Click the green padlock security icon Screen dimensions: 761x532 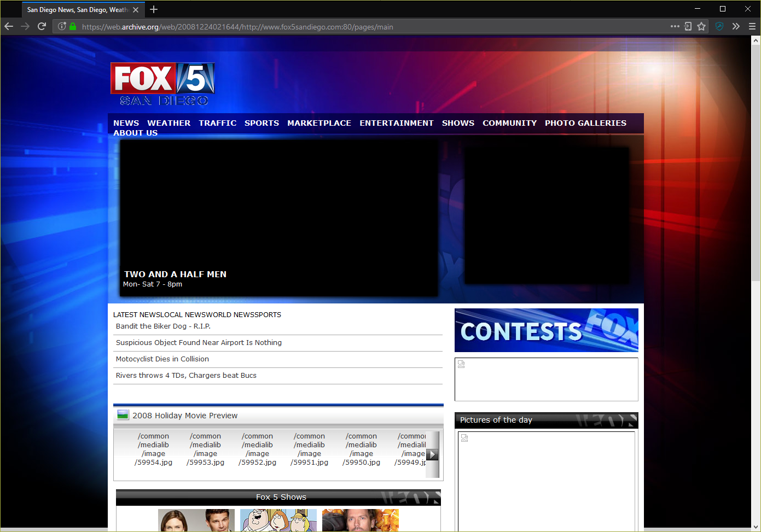[73, 26]
